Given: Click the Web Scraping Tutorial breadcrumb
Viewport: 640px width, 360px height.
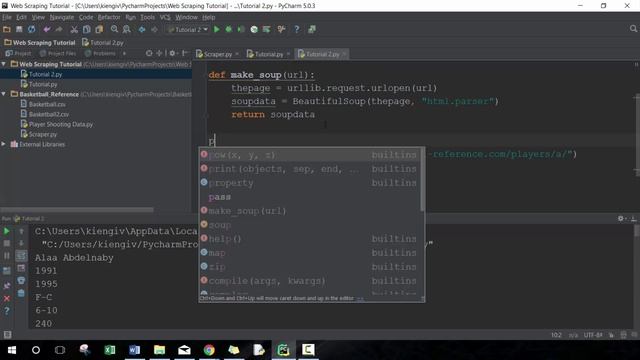Looking at the screenshot, I should tap(40, 42).
